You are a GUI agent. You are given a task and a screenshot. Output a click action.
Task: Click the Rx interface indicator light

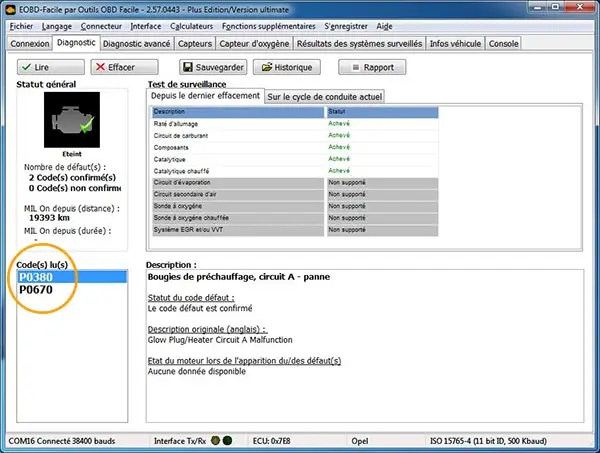[227, 439]
